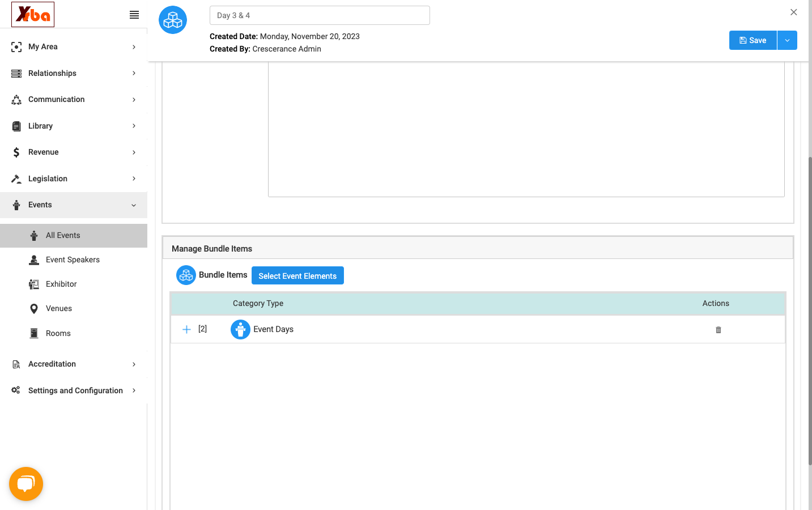Click the Category Type column header

coord(258,304)
